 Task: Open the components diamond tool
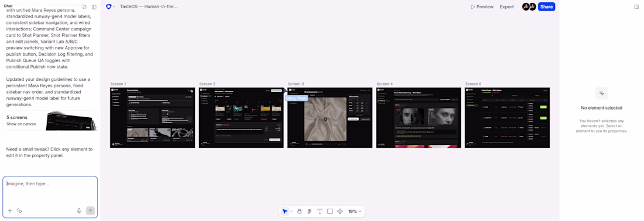tap(340, 211)
